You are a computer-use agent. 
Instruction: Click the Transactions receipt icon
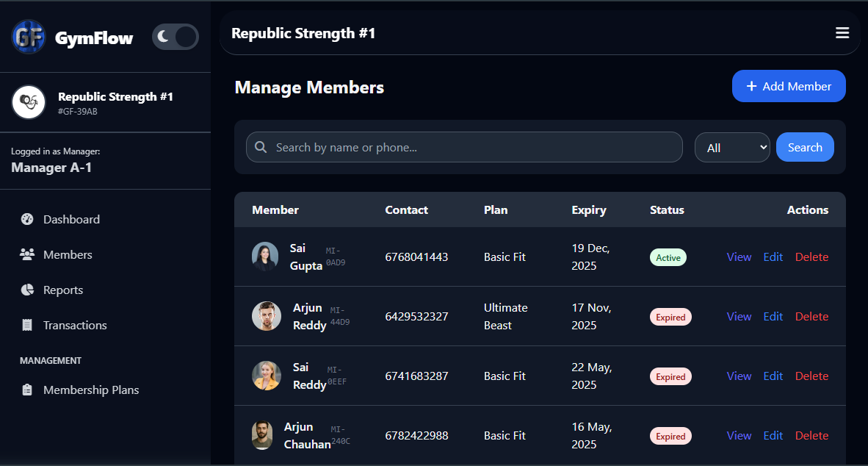26,325
